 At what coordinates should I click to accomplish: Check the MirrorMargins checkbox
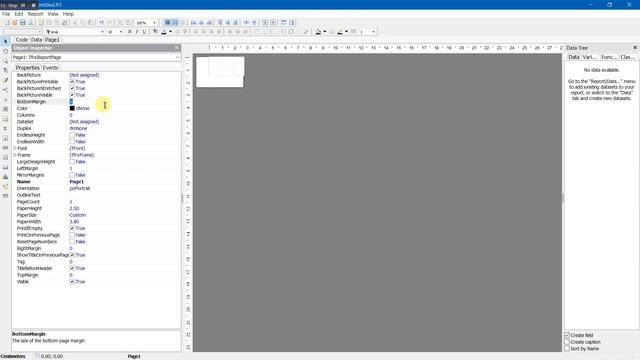pyautogui.click(x=72, y=175)
